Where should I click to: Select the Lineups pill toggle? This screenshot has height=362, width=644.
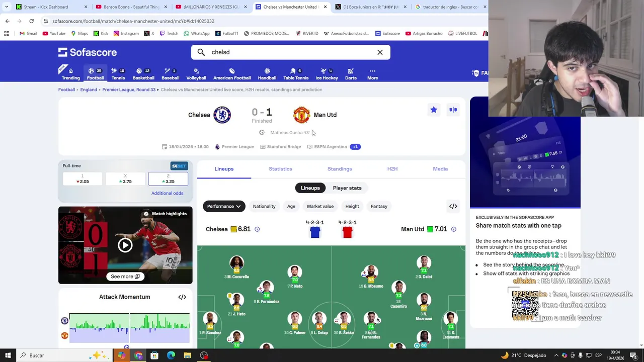(x=310, y=188)
